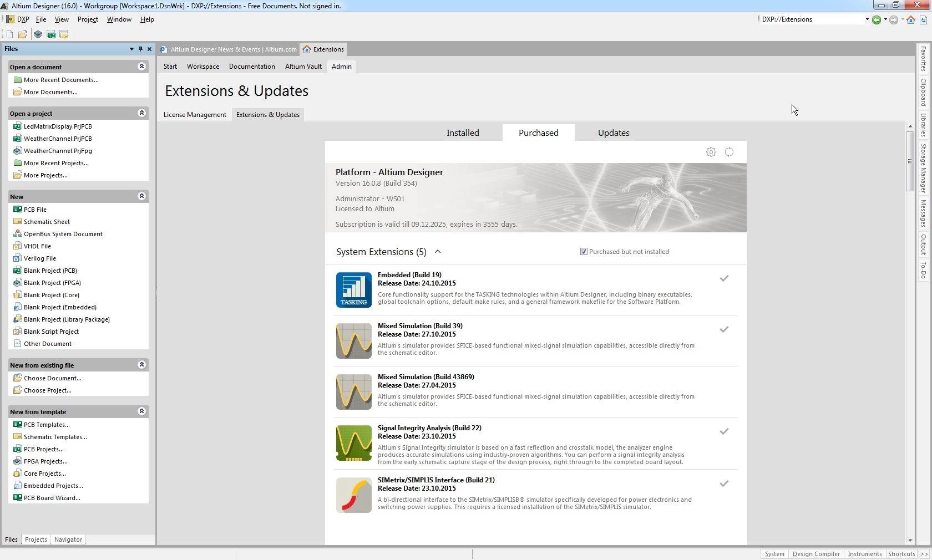Image resolution: width=932 pixels, height=560 pixels.
Task: Click the Shortcuts status bar button
Action: pos(901,554)
